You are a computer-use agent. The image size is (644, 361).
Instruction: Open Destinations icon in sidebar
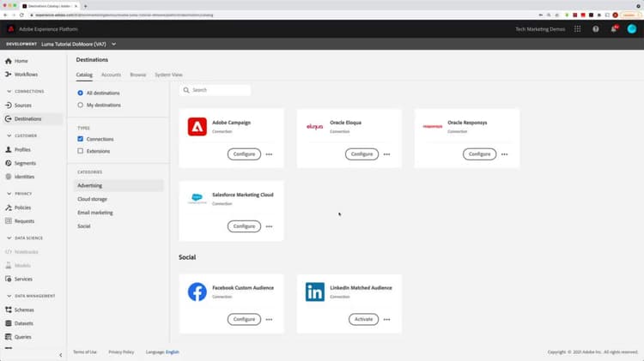[x=9, y=119]
